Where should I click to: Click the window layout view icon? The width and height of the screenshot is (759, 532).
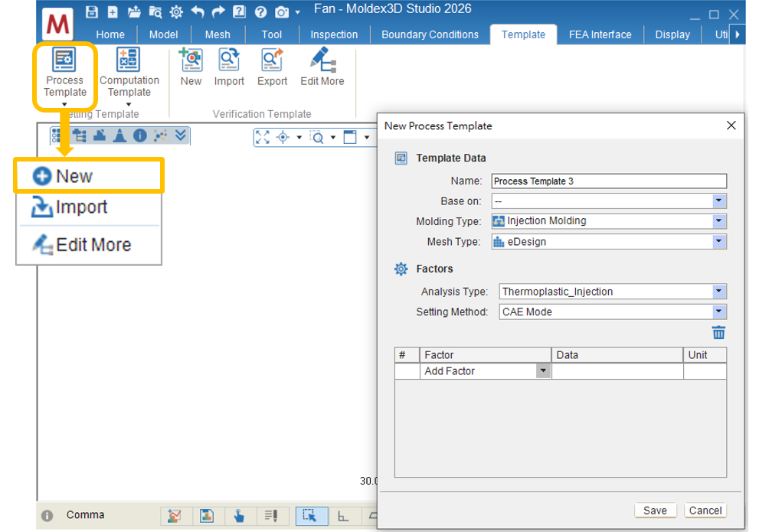point(350,137)
